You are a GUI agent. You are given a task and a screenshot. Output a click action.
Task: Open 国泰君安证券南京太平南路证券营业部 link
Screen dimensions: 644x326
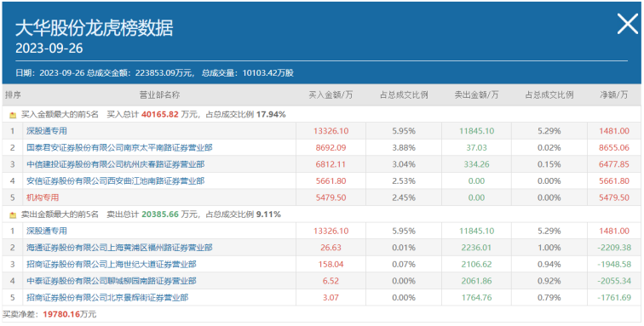pos(119,147)
